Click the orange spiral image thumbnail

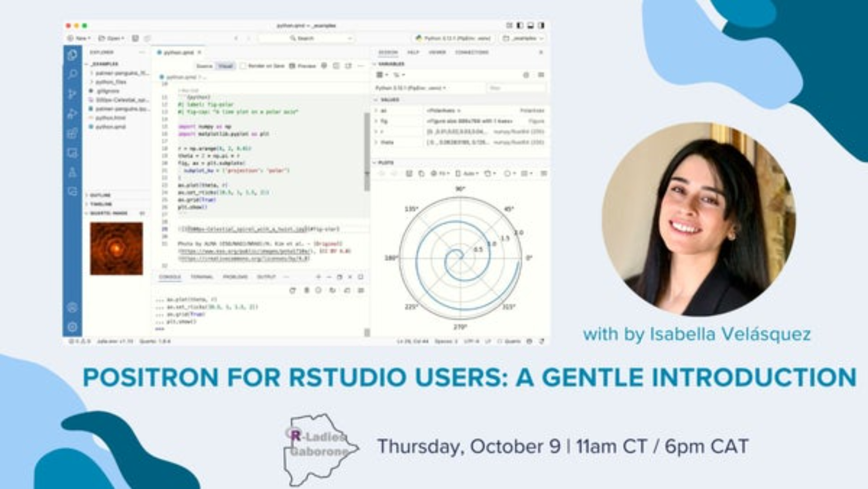click(116, 248)
